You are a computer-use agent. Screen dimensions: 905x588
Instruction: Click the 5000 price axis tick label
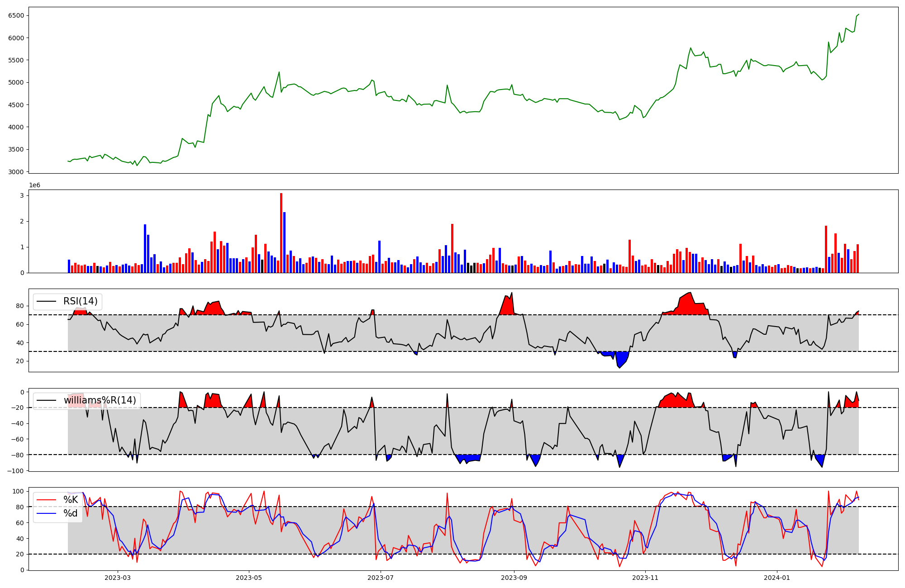[16, 82]
